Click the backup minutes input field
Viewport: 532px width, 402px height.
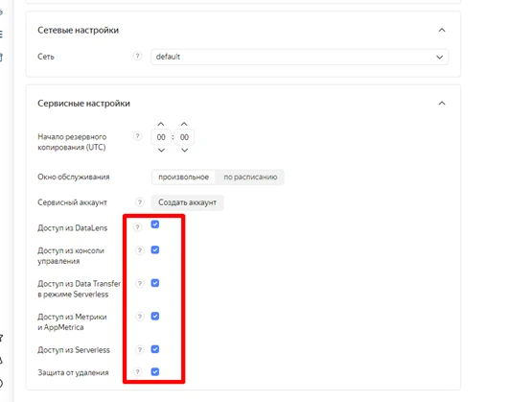point(184,137)
